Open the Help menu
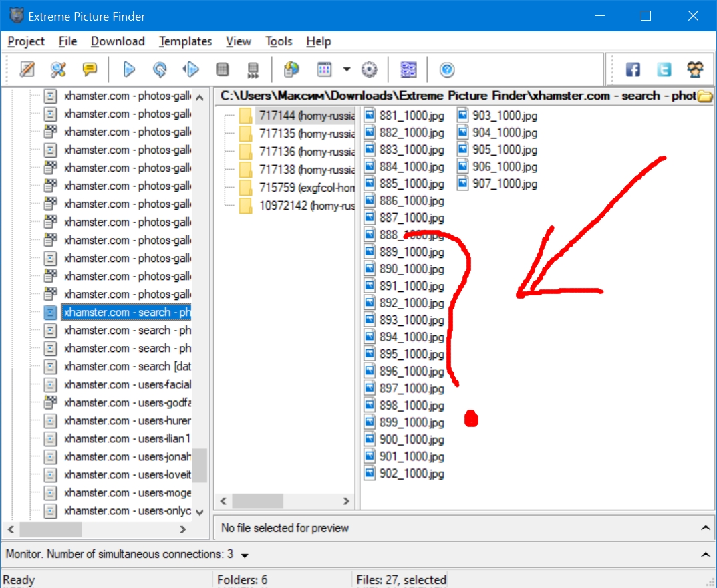Image resolution: width=717 pixels, height=588 pixels. [318, 41]
